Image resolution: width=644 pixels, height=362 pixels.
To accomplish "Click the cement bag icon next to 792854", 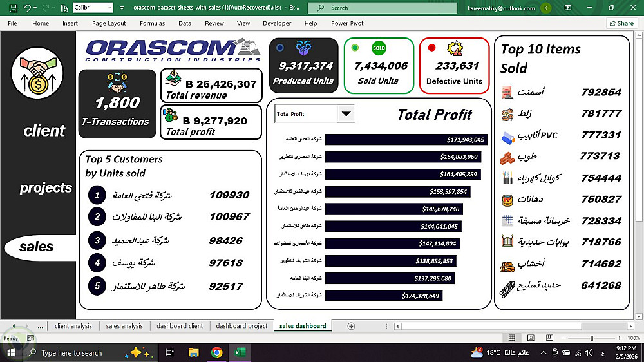I will click(507, 93).
